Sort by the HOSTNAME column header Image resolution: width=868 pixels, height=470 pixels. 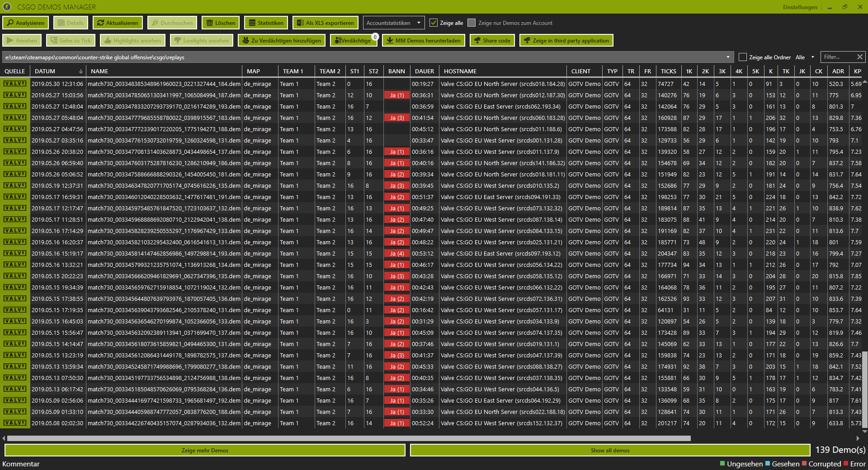503,71
